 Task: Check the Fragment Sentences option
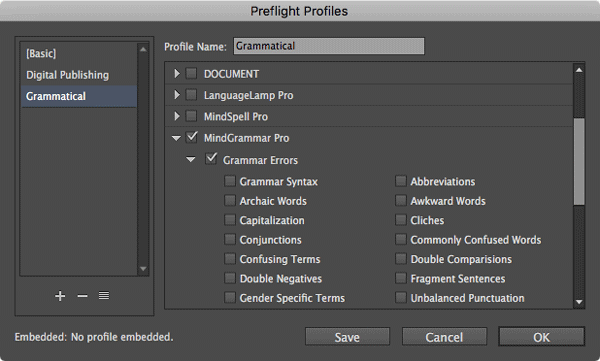[x=401, y=278]
